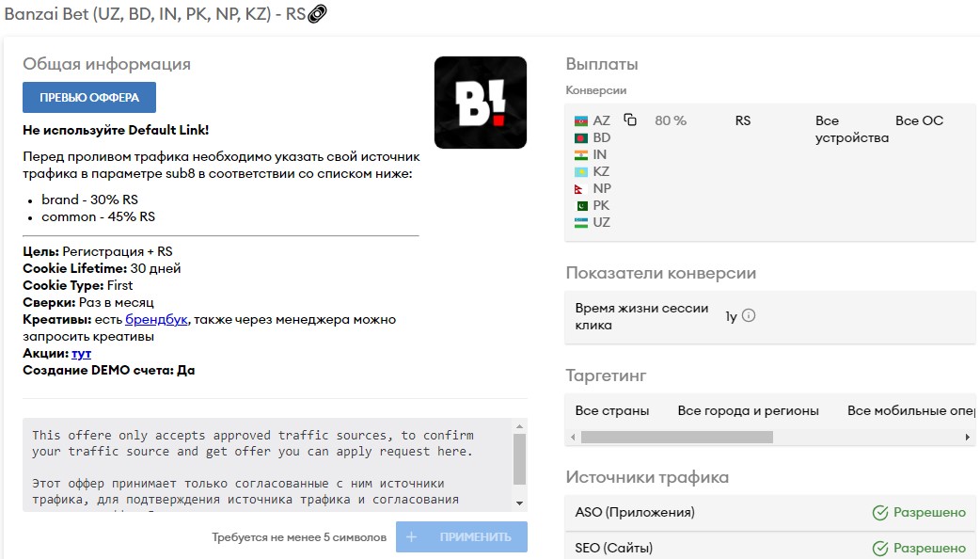Click the left arrow of Таргетинг scrollbar

(x=573, y=437)
